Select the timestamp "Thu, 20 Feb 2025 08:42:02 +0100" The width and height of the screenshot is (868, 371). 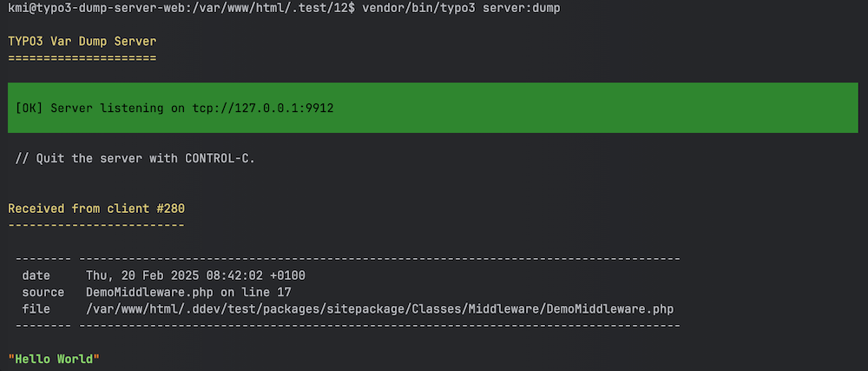[x=195, y=275]
